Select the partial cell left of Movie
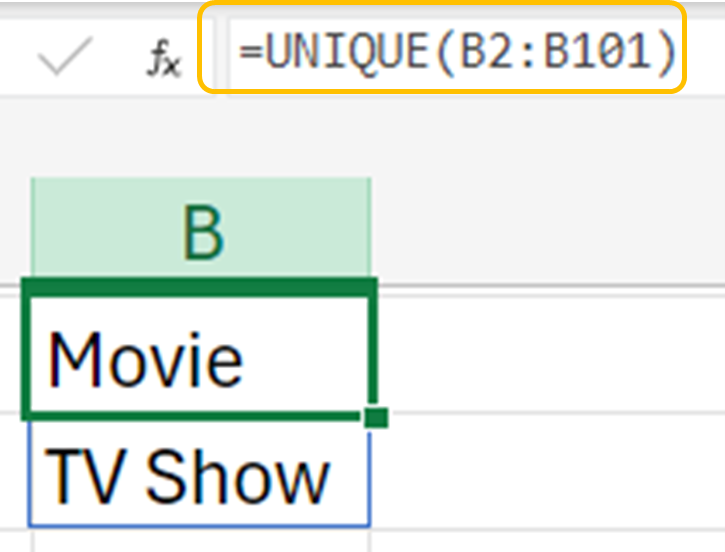 pyautogui.click(x=12, y=352)
